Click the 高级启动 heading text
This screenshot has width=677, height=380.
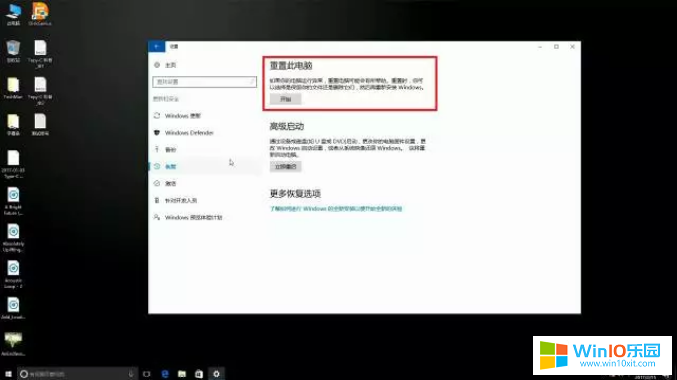287,127
